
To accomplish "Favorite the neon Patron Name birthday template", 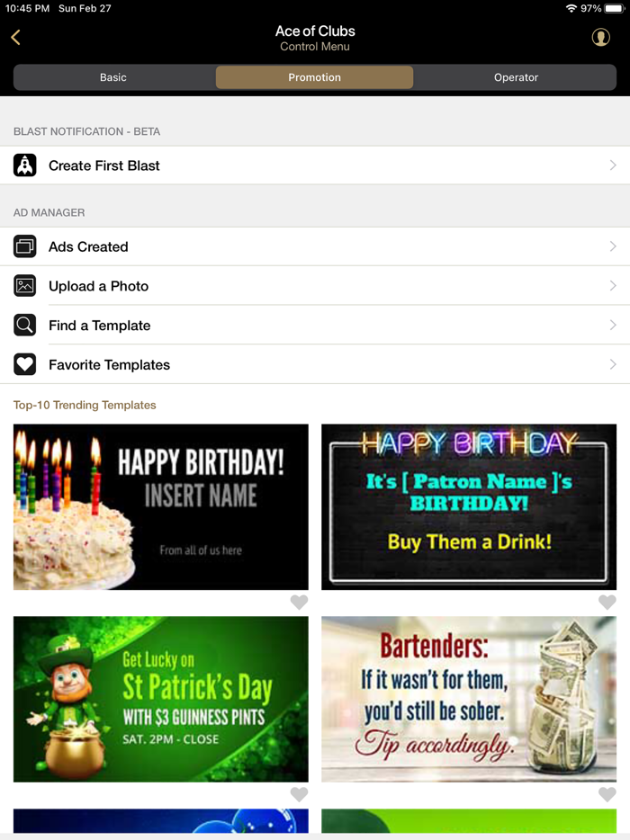I will pos(607,603).
